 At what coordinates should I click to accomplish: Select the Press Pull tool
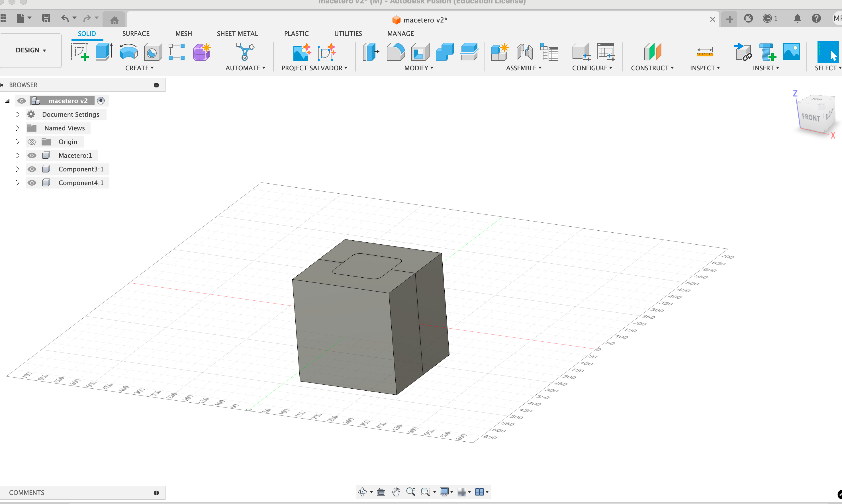click(371, 52)
